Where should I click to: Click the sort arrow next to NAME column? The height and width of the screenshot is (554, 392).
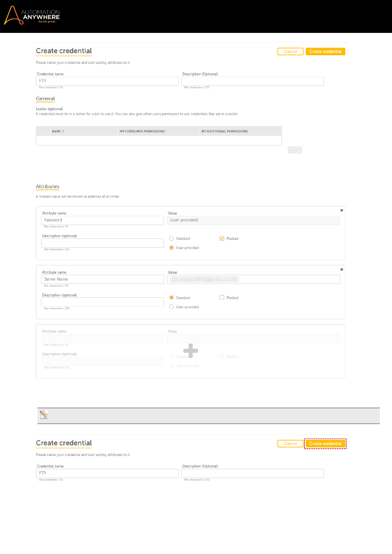[x=64, y=131]
